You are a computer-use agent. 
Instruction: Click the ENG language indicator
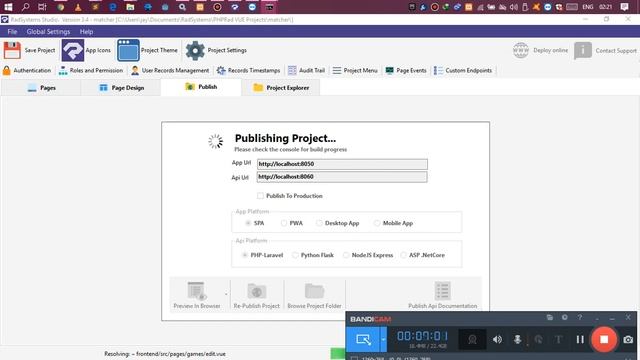588,7
